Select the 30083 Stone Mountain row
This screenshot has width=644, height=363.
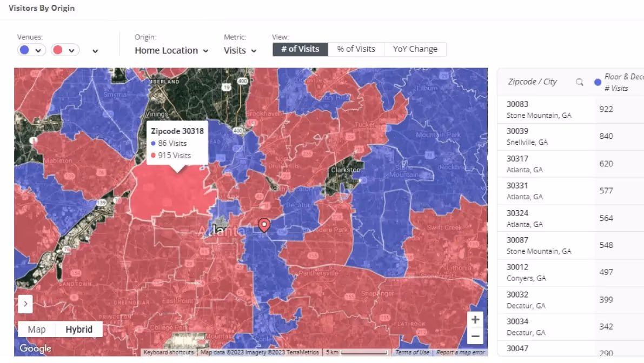coord(570,110)
